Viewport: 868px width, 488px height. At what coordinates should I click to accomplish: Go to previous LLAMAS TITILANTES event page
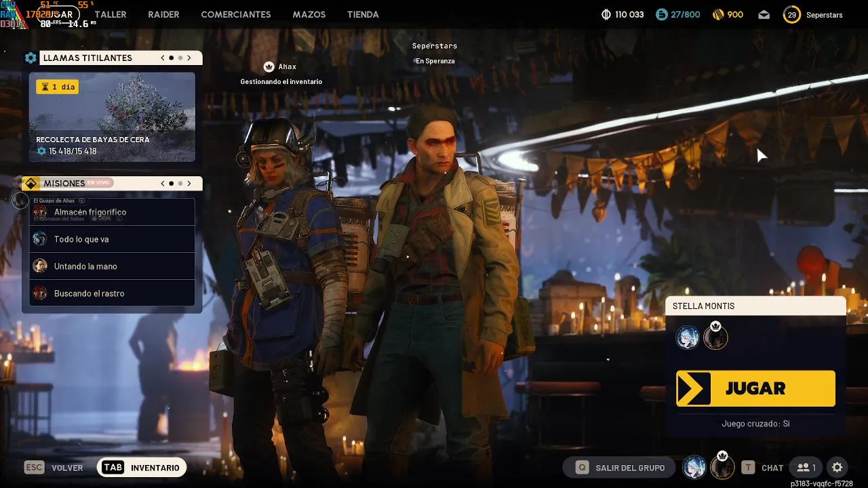click(163, 58)
